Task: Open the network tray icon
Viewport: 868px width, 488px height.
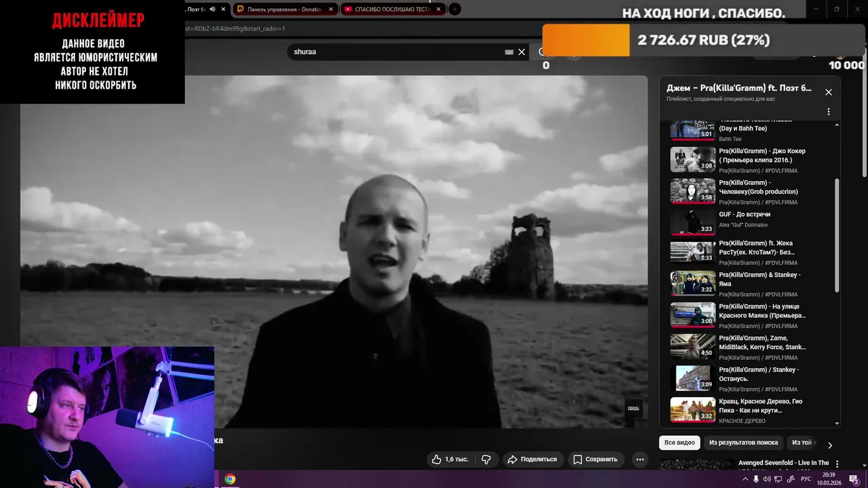Action: click(778, 479)
